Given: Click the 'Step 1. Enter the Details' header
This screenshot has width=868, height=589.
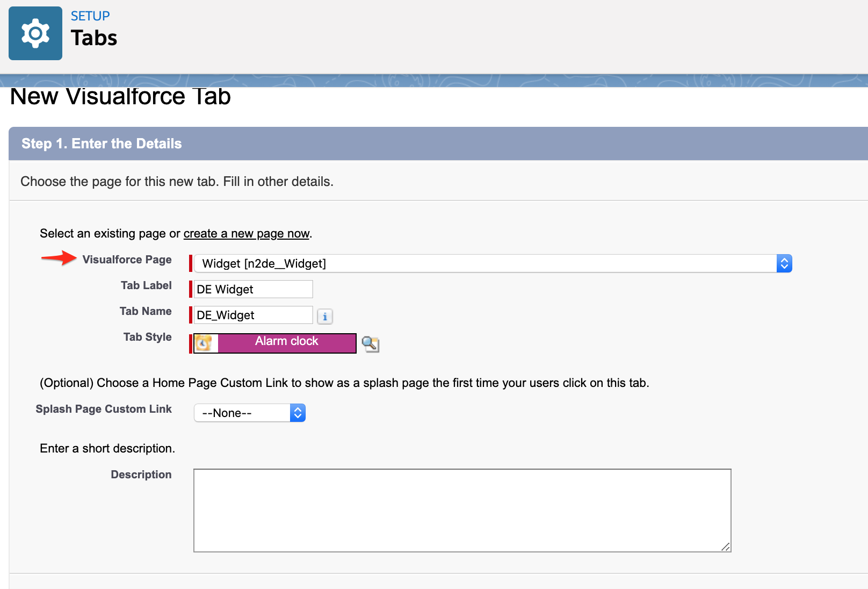Looking at the screenshot, I should [x=102, y=143].
